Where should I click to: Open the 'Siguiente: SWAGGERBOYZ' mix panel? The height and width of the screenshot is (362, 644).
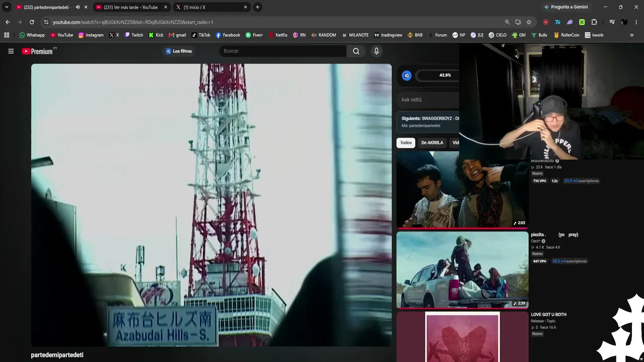coord(429,122)
